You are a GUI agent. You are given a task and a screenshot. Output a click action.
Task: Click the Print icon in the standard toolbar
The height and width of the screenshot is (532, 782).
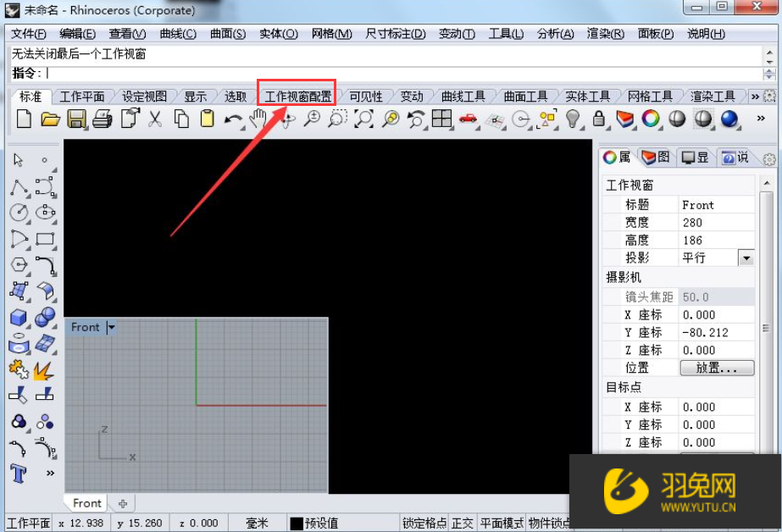pyautogui.click(x=103, y=119)
